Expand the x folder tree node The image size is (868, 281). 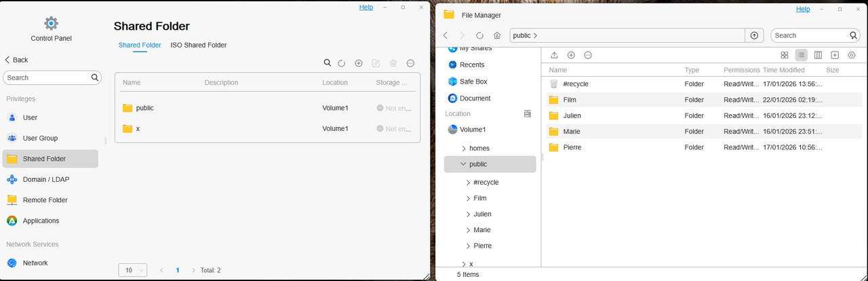(x=464, y=264)
